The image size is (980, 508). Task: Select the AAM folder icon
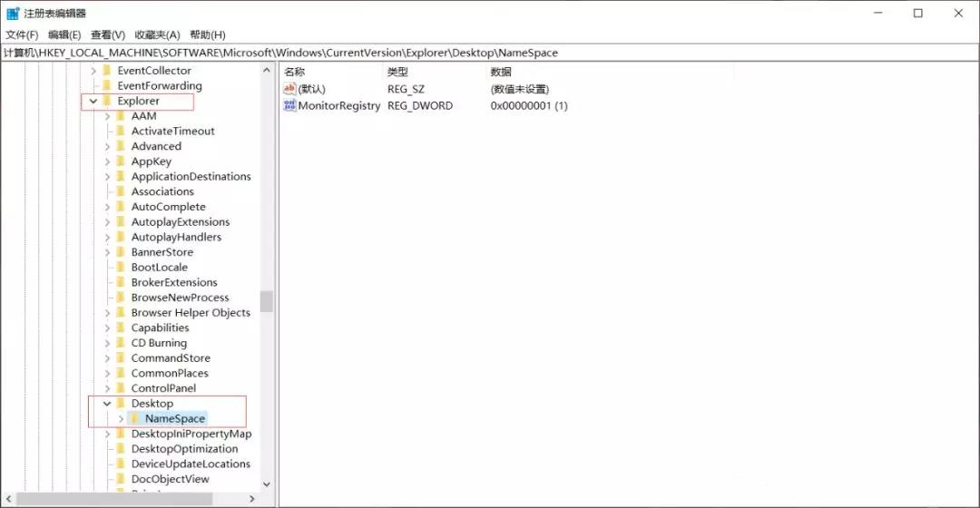pos(121,115)
